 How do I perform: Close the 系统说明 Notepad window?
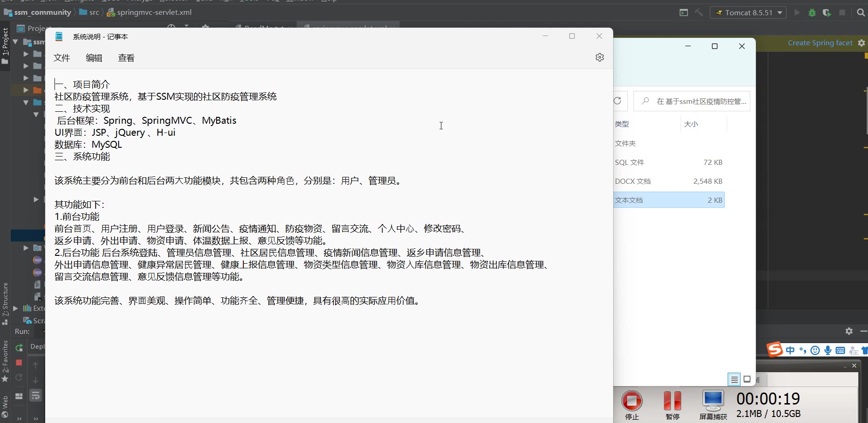(x=599, y=36)
